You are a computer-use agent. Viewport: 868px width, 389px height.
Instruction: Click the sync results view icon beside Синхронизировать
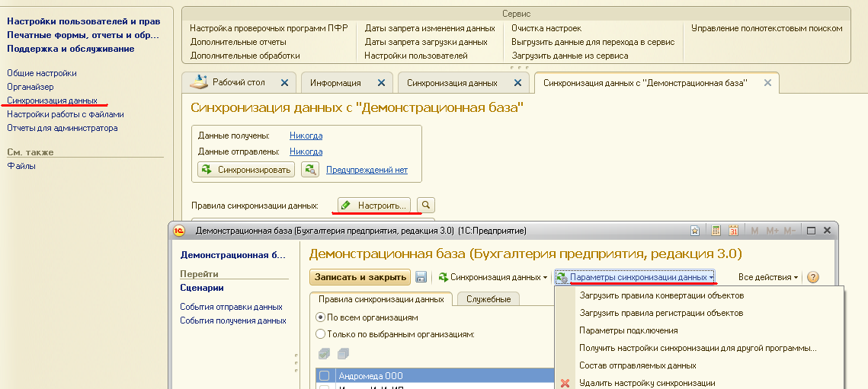[x=310, y=170]
